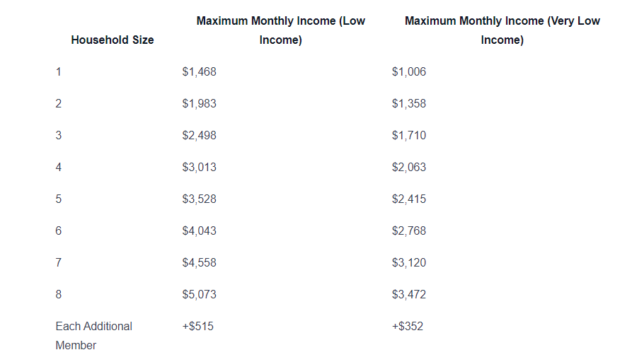The width and height of the screenshot is (644, 362).
Task: Select the $1,983 cell for household of 2
Action: point(199,103)
